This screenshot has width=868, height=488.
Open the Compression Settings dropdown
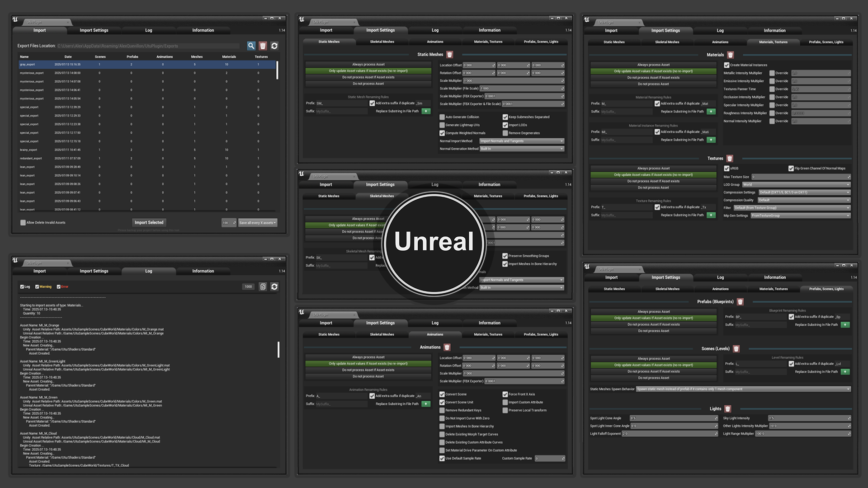click(804, 192)
